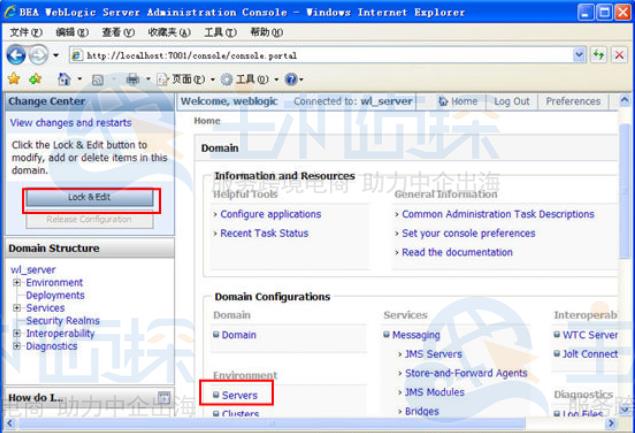Open View changes and restarts link
The height and width of the screenshot is (433, 635).
pyautogui.click(x=71, y=123)
